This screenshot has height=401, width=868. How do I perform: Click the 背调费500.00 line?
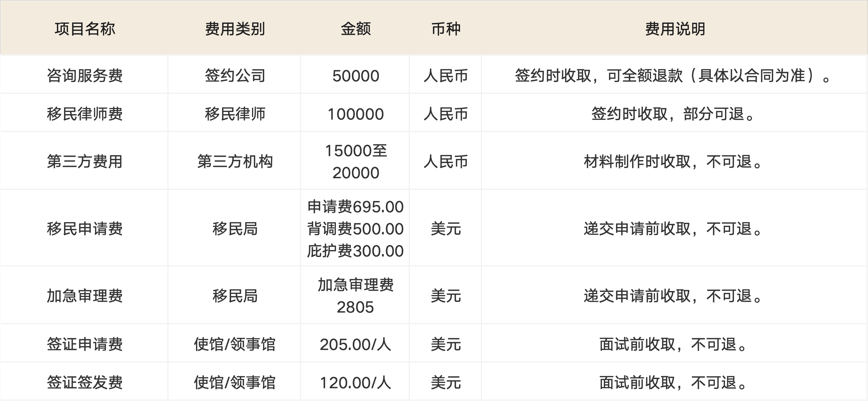(x=355, y=229)
